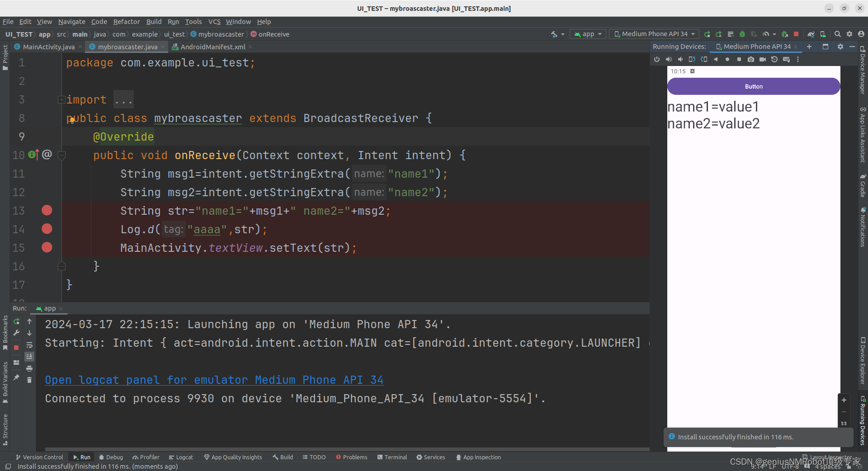Image resolution: width=868 pixels, height=471 pixels.
Task: Take emulator screenshot with camera icon
Action: tap(751, 60)
